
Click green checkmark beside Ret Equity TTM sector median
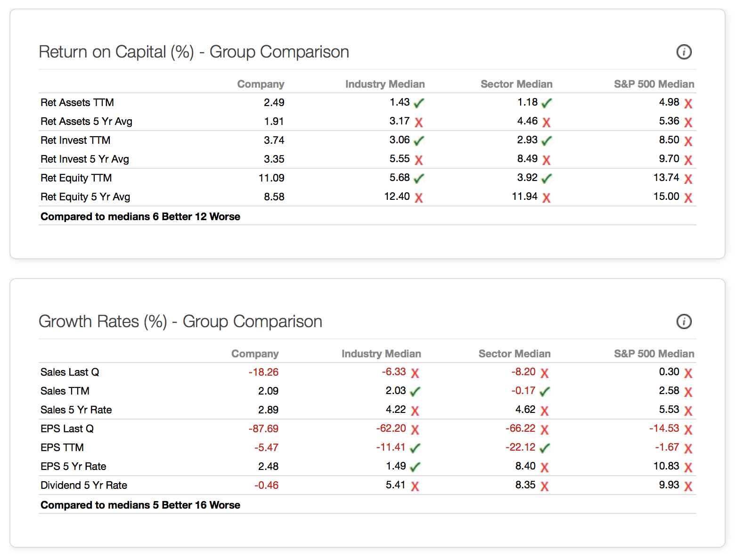pos(547,178)
